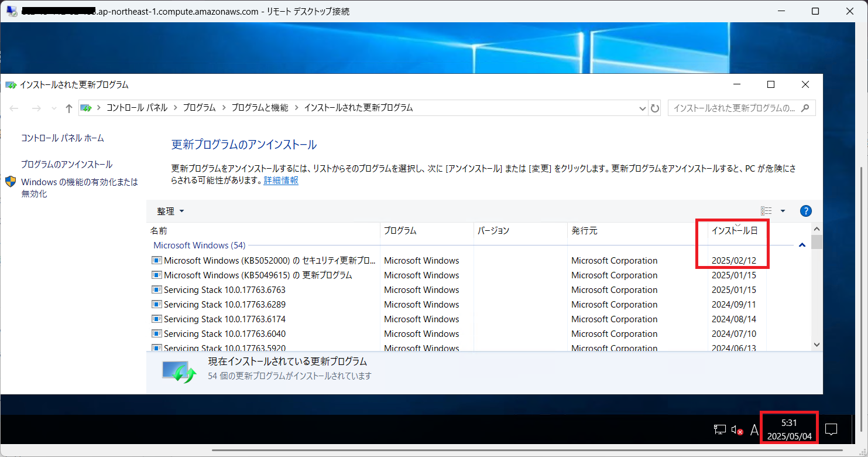This screenshot has height=457, width=868.
Task: Select プログラムと機能 breadcrumb segment
Action: (x=260, y=108)
